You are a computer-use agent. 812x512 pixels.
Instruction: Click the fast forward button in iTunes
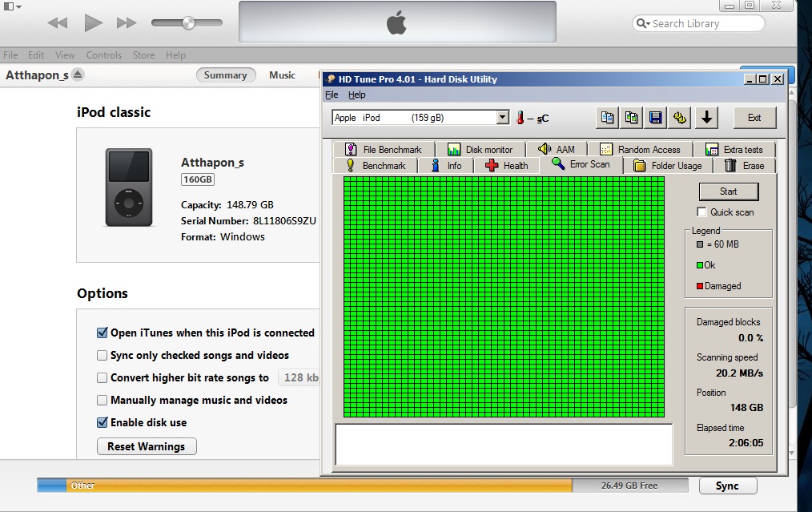pyautogui.click(x=127, y=23)
